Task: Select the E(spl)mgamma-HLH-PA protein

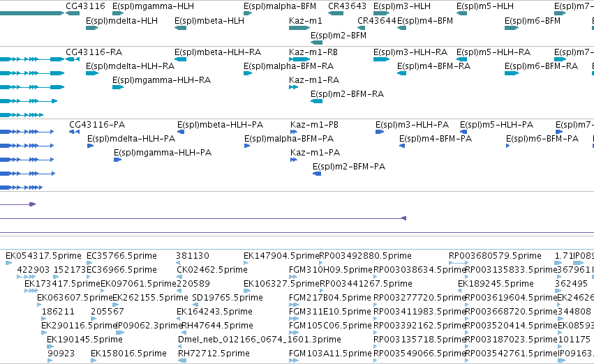Action: (x=163, y=153)
